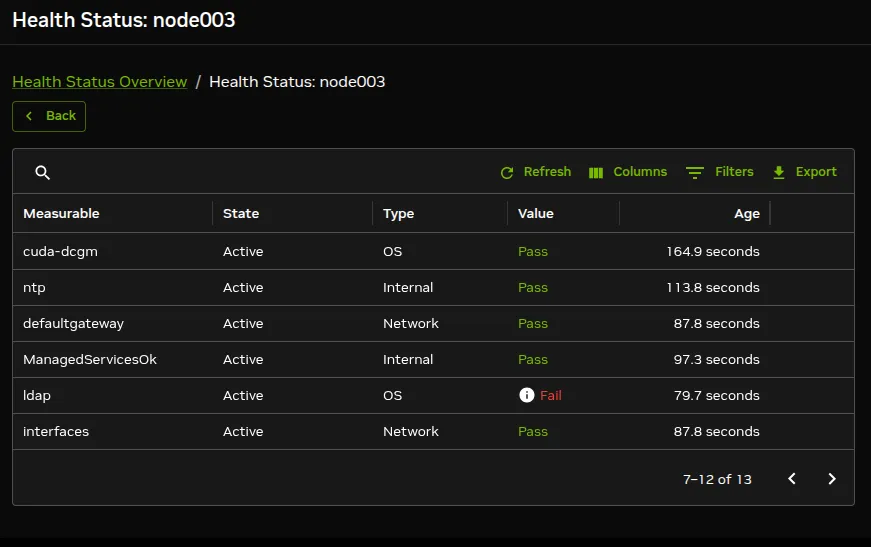Click the Filters lines icon
The image size is (871, 547).
pos(694,173)
